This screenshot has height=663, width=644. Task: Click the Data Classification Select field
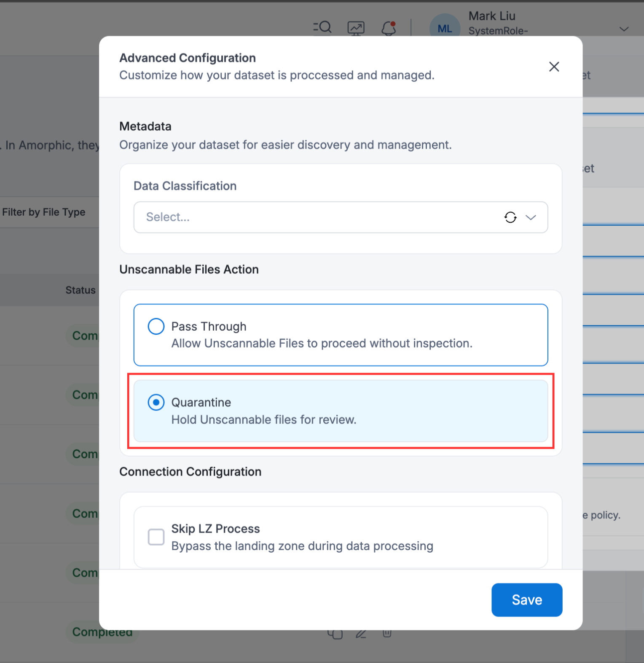pos(316,217)
